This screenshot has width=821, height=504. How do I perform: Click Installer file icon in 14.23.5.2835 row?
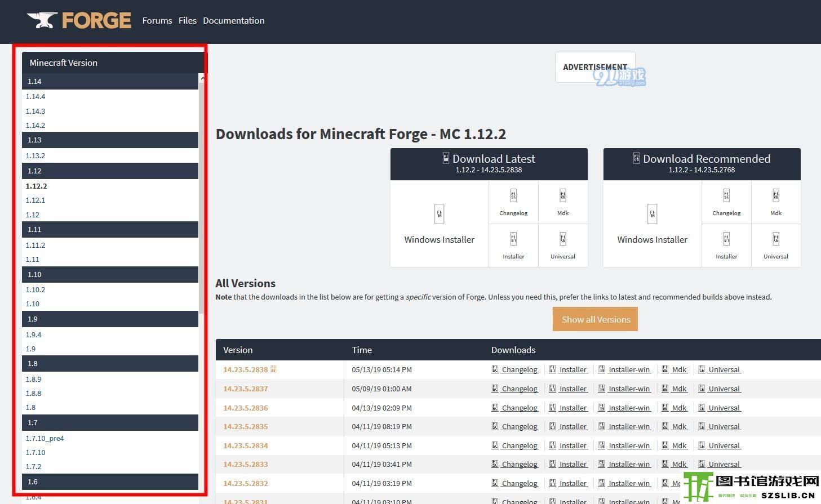pyautogui.click(x=553, y=426)
